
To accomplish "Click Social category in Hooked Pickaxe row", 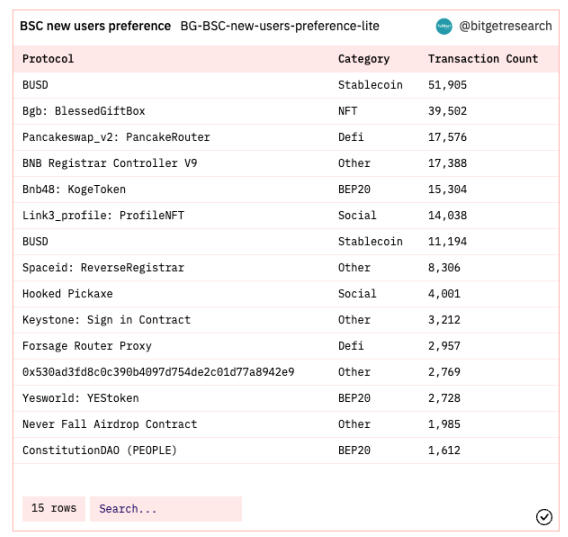I will pos(357,294).
